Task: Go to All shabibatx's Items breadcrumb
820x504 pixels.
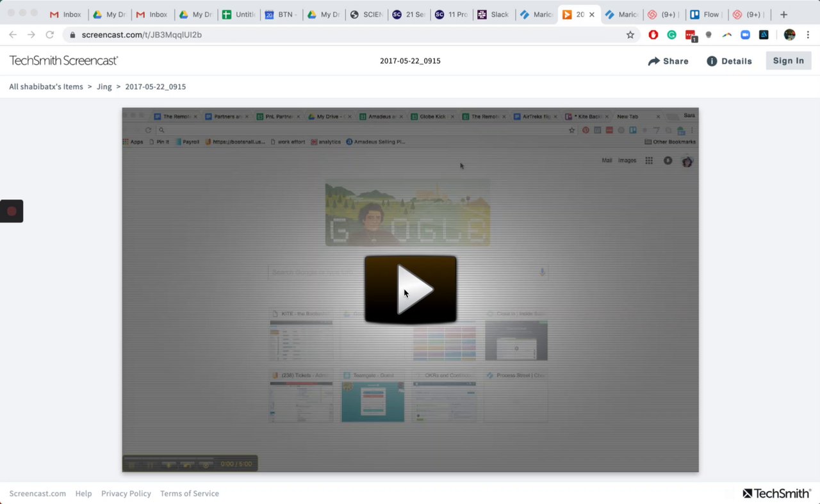Action: [46, 86]
